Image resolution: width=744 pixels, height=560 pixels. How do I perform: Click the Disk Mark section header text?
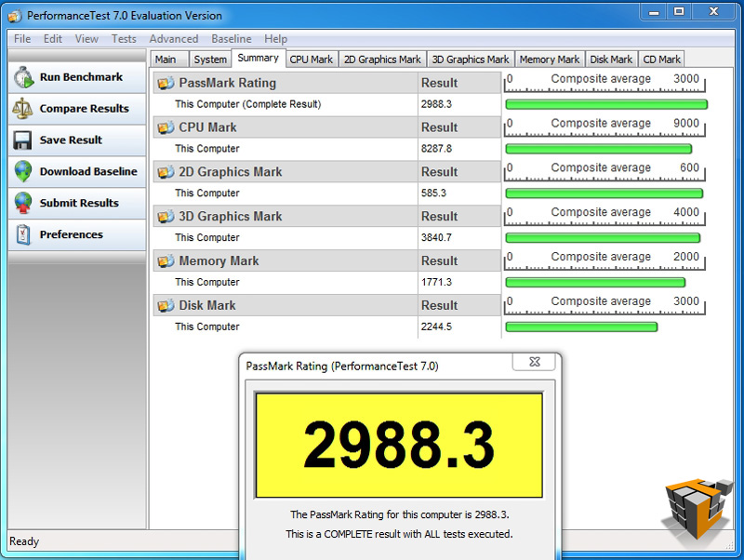point(206,306)
